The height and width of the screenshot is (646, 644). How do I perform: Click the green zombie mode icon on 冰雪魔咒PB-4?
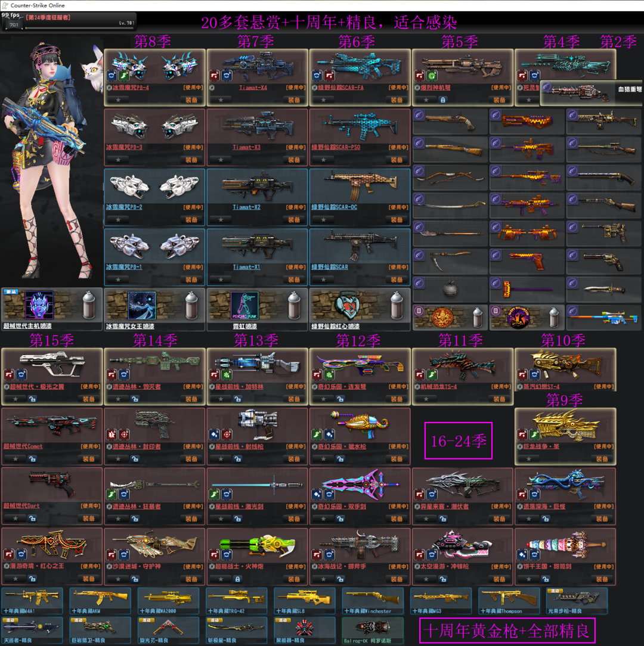123,76
